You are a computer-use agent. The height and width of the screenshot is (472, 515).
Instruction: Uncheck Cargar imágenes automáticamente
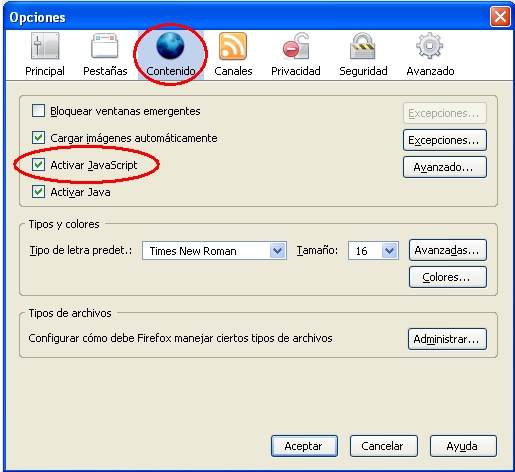click(38, 137)
